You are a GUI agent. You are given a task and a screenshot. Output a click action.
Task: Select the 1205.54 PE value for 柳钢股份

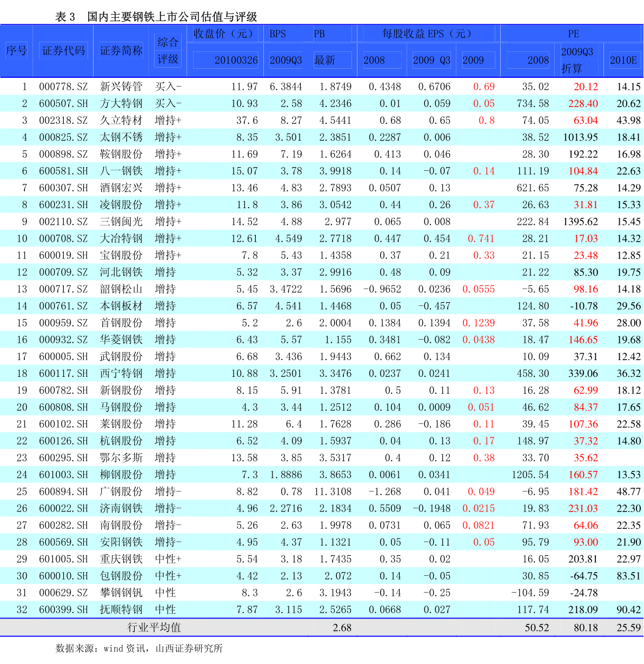coord(530,475)
